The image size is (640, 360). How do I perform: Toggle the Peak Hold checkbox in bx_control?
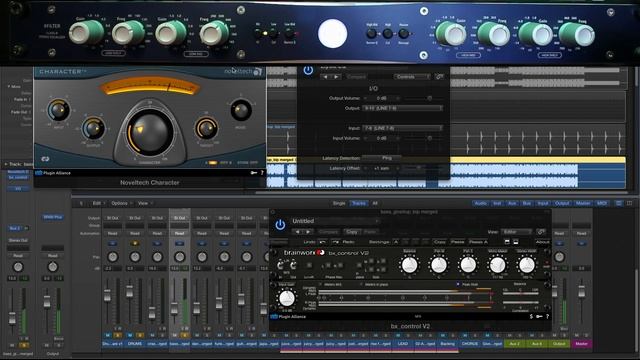(458, 284)
